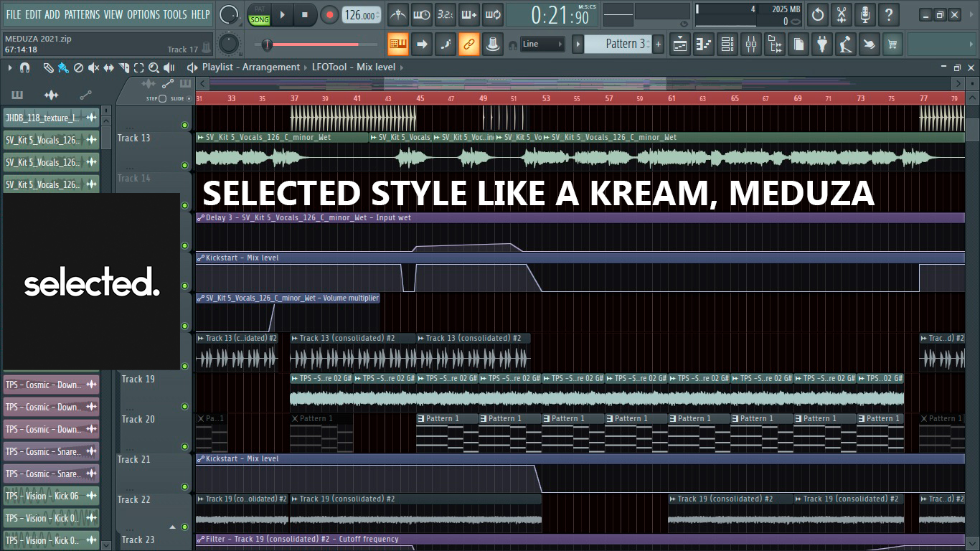The height and width of the screenshot is (551, 980).
Task: Open the tempo tapper icon
Action: (x=846, y=44)
